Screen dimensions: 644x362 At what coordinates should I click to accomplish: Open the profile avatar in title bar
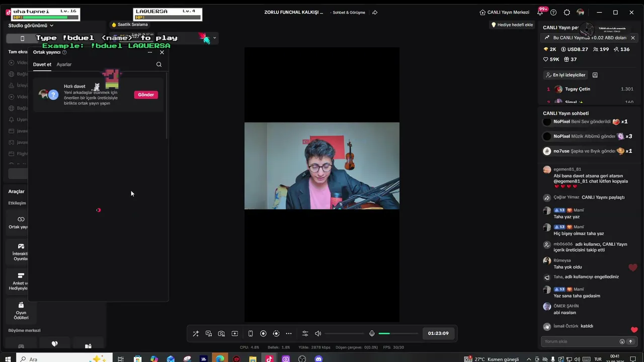tap(581, 12)
